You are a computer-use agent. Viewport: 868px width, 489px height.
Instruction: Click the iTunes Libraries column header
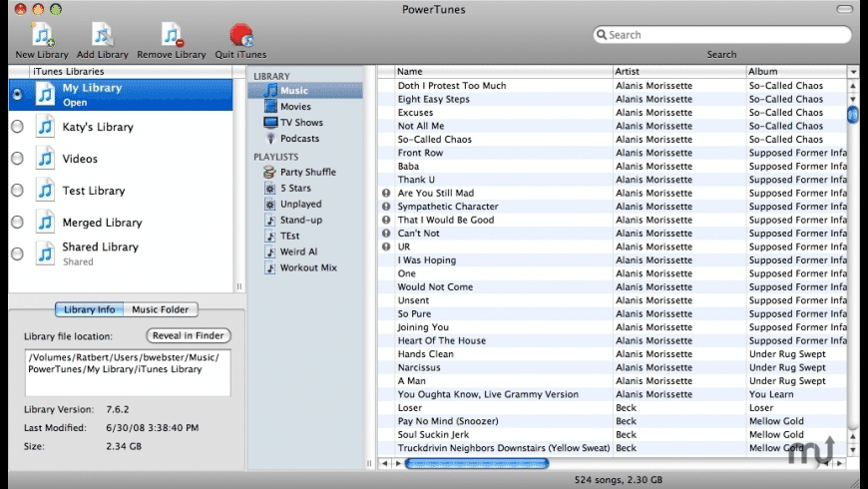[x=131, y=72]
